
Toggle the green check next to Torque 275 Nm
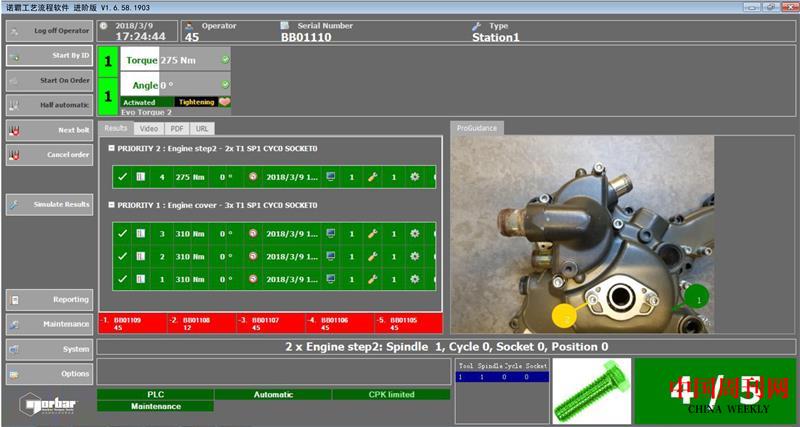[225, 60]
